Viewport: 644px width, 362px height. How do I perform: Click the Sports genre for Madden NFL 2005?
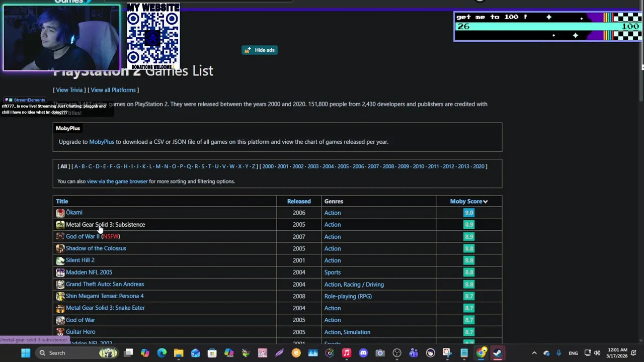333,273
